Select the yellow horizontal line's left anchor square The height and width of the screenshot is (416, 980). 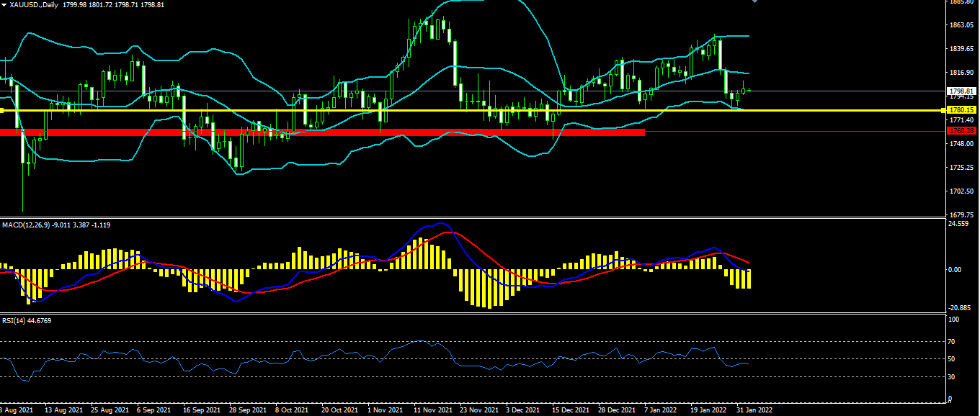(2, 110)
